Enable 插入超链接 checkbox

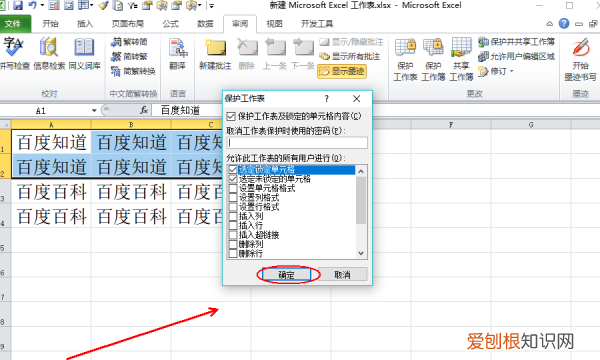(x=233, y=235)
